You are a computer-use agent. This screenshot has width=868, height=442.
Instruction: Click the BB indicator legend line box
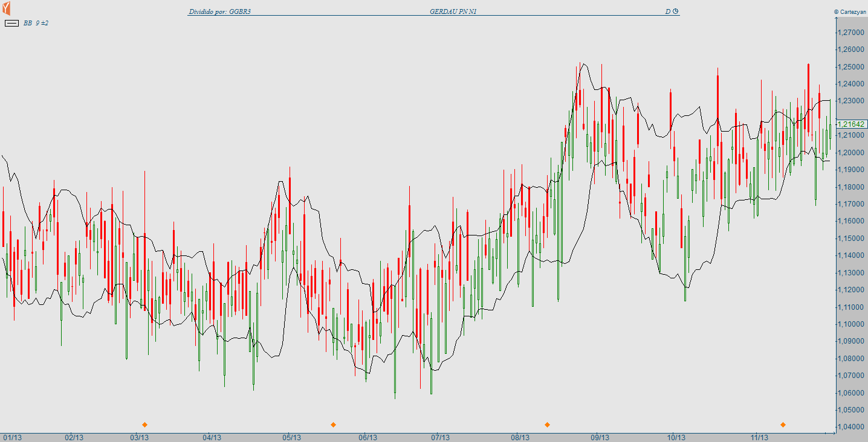pos(11,23)
